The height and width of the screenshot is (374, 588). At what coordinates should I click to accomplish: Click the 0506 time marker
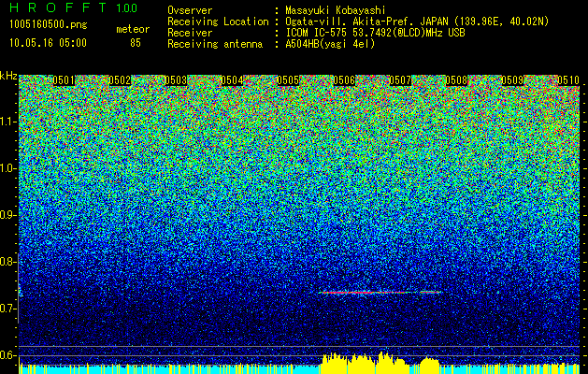tap(344, 80)
